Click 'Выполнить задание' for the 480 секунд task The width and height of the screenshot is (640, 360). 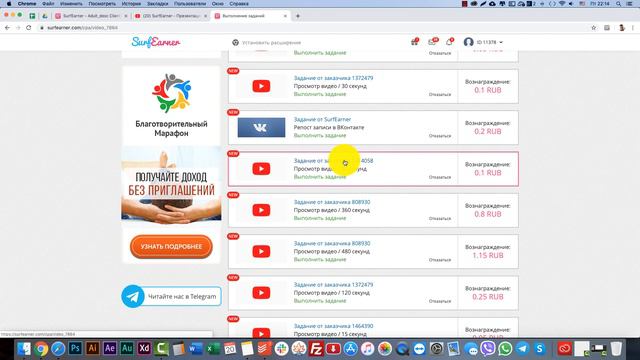[320, 260]
